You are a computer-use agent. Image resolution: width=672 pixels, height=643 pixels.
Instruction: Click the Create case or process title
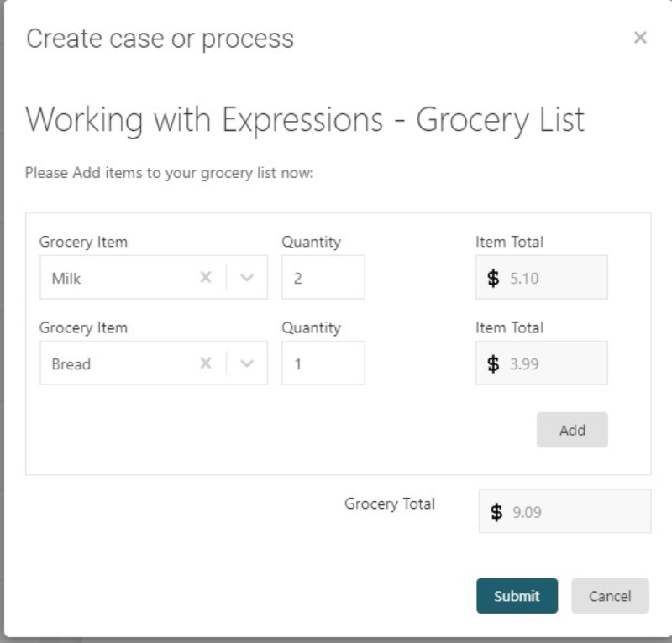pos(160,39)
